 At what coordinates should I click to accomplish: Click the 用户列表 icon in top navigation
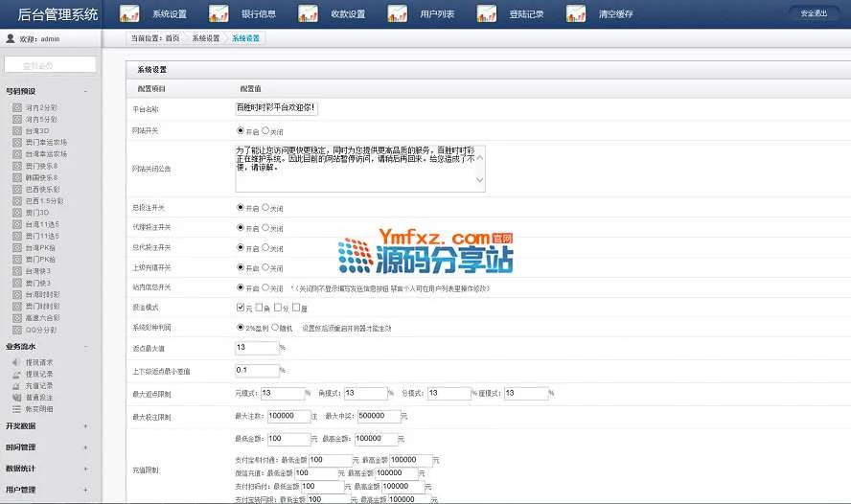(x=398, y=14)
